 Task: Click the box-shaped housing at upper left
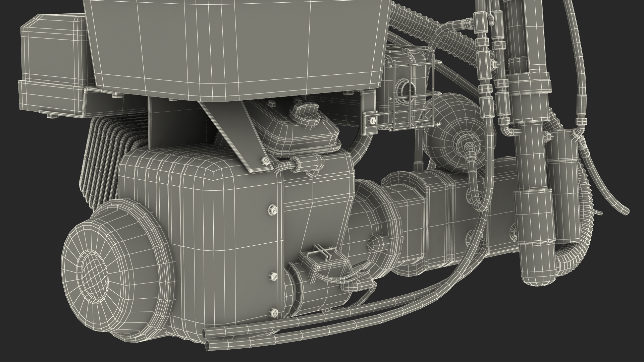click(54, 54)
